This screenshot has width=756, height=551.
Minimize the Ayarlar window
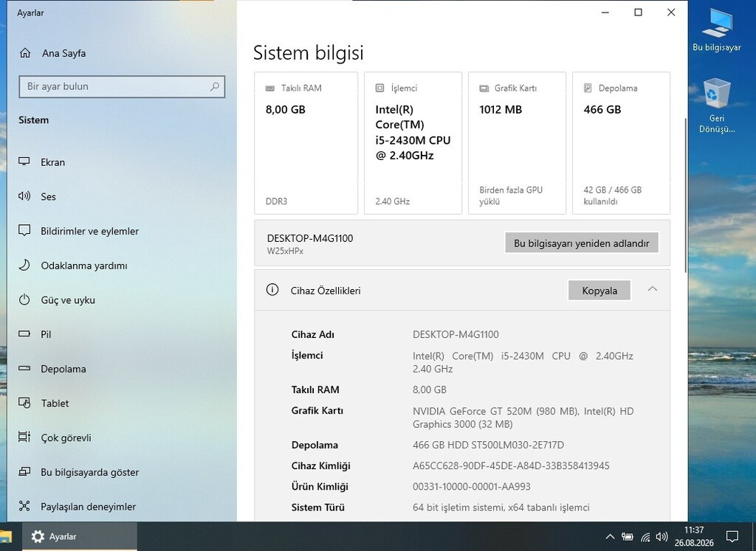coord(605,13)
